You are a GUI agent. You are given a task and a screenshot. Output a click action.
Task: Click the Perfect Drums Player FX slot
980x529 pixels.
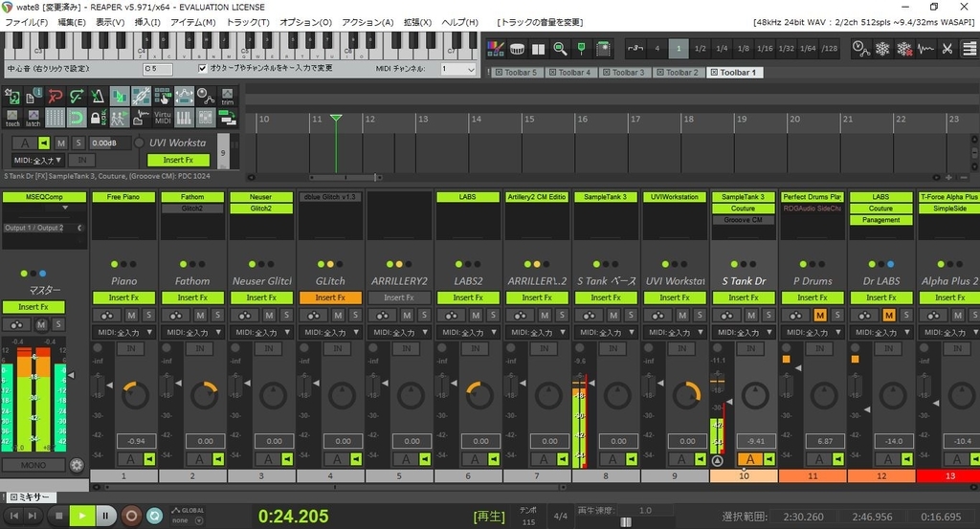[x=812, y=197]
